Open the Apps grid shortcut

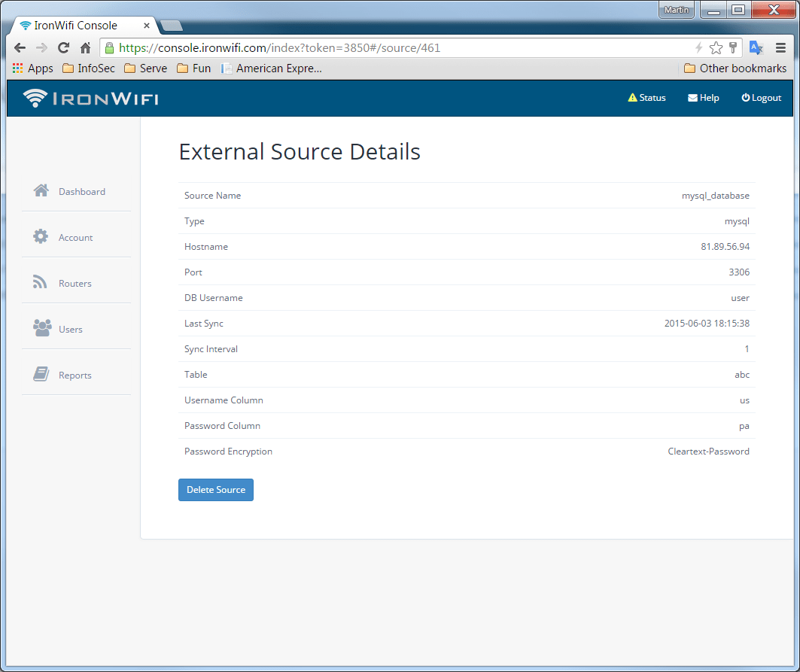point(32,68)
